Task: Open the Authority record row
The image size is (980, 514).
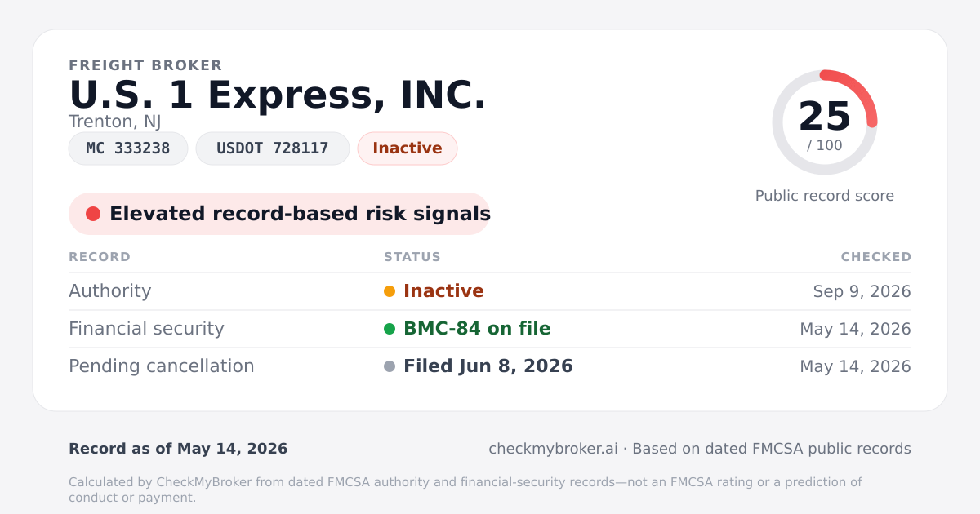Action: click(x=490, y=291)
